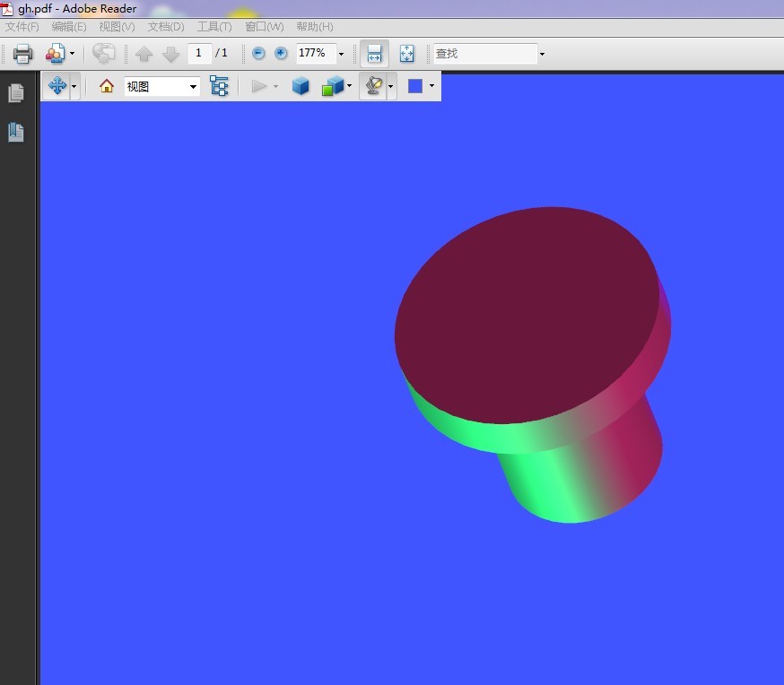Viewport: 784px width, 685px height.
Task: Open the render mode dropdown
Action: pos(350,86)
